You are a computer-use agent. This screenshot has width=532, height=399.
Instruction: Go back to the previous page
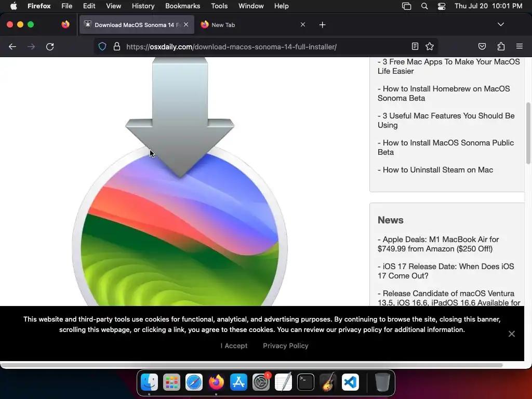point(12,46)
